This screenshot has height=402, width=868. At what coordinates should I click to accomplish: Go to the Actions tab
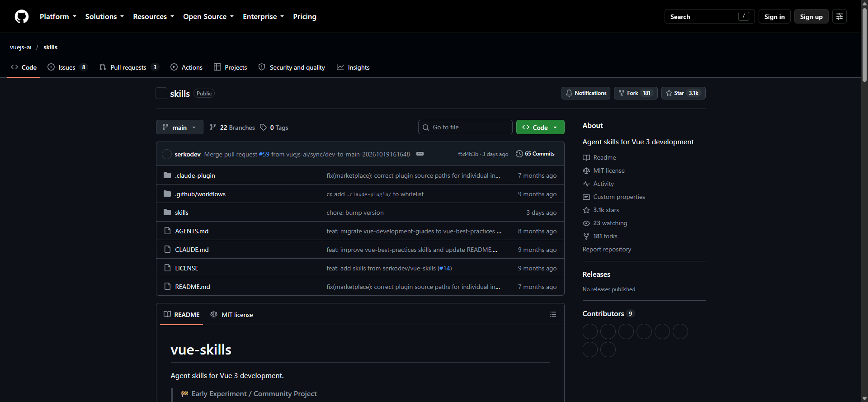coord(186,67)
